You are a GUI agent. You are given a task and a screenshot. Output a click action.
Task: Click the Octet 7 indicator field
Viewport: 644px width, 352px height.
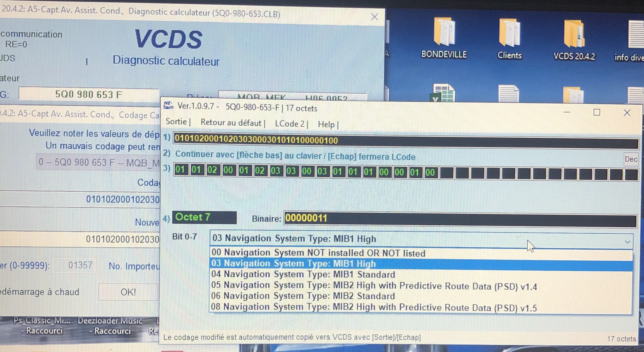click(204, 217)
